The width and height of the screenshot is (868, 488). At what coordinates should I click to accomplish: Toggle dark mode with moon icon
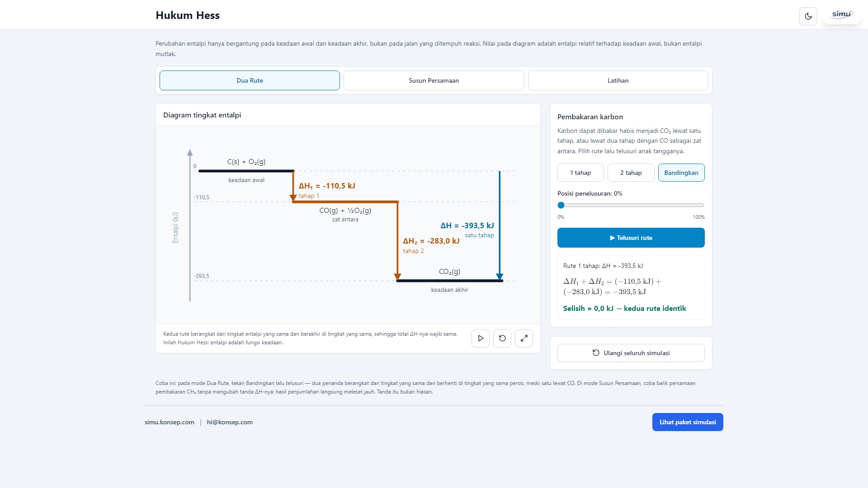tap(808, 16)
